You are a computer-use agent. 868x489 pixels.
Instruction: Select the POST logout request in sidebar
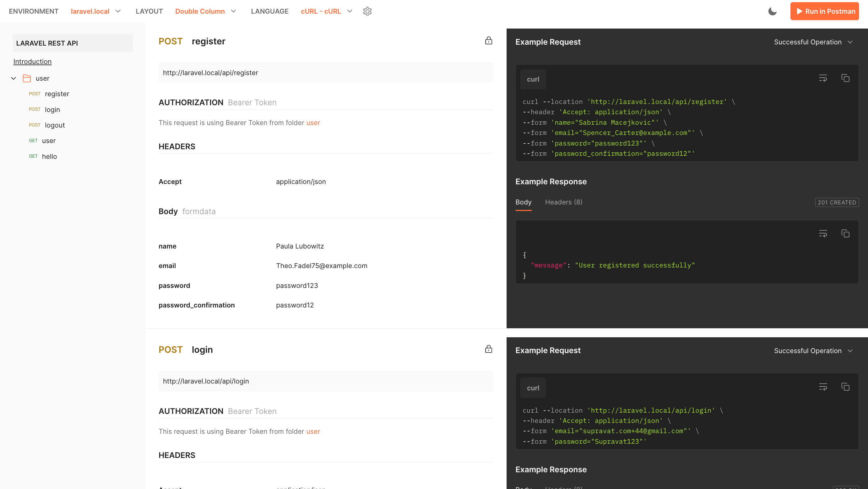point(54,125)
